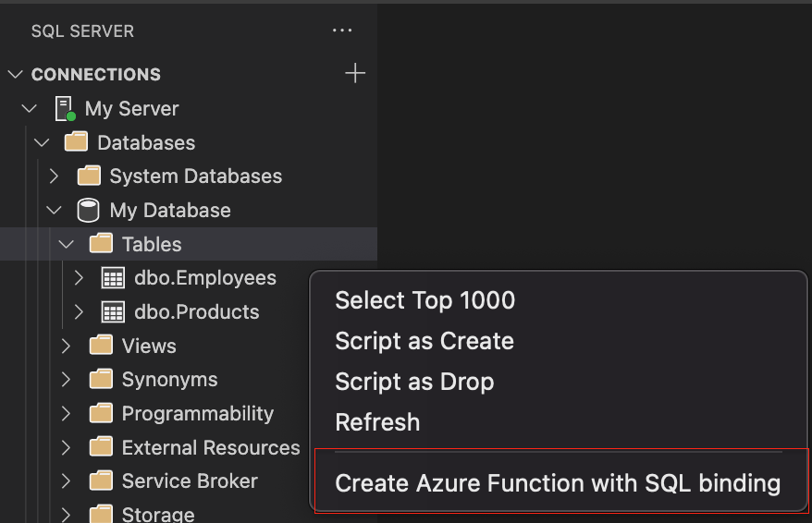Collapse the Connections section chevron
The width and height of the screenshot is (812, 523).
pyautogui.click(x=16, y=75)
